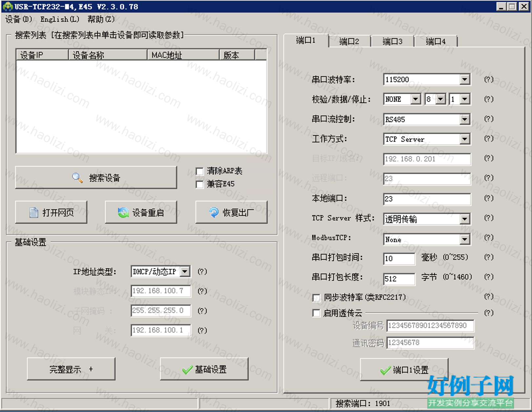Switch to the 端口4 tab

[x=436, y=41]
